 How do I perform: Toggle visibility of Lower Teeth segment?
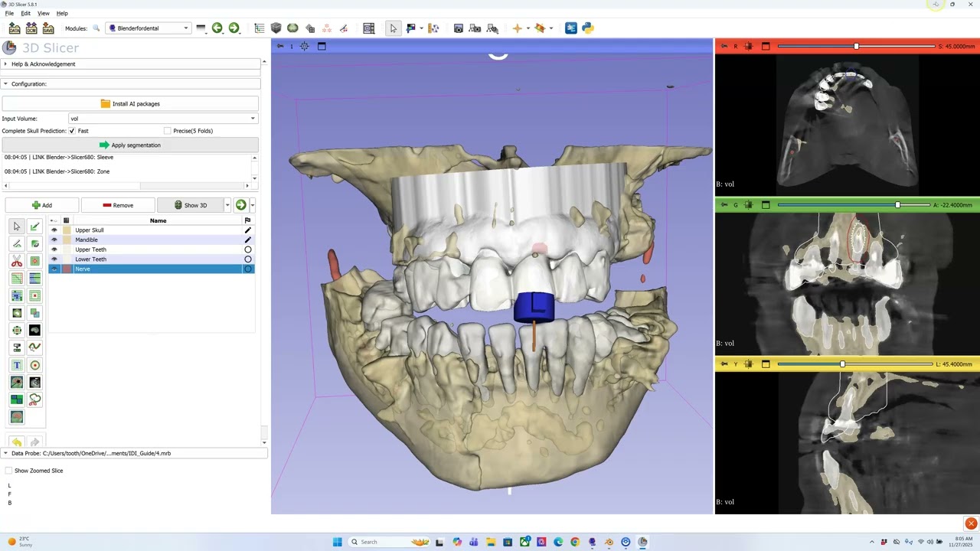pos(54,259)
